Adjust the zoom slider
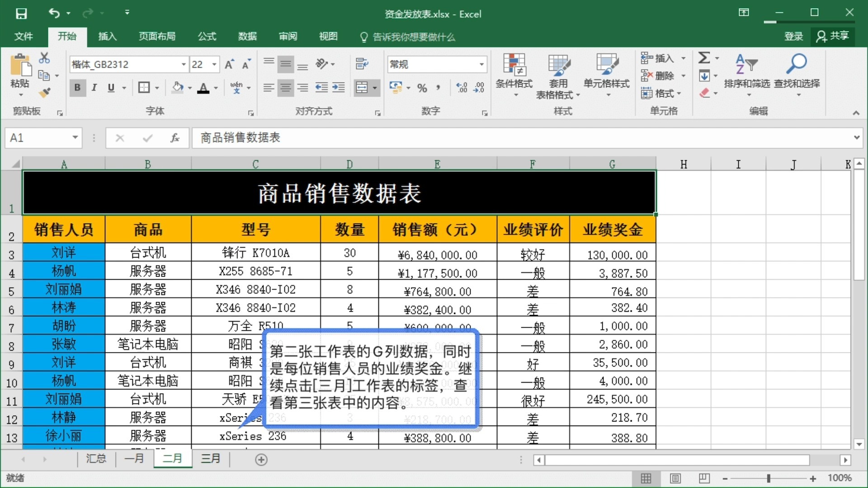 (x=769, y=478)
